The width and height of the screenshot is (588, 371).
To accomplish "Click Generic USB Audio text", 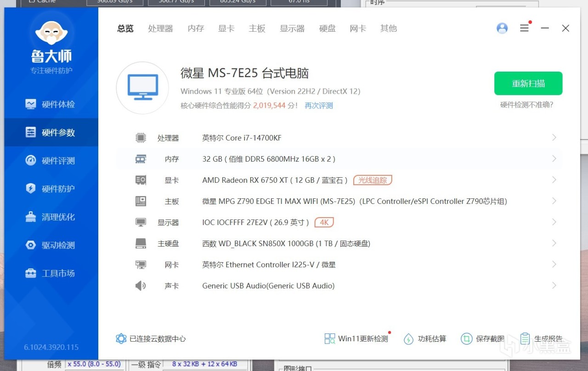I will [268, 286].
